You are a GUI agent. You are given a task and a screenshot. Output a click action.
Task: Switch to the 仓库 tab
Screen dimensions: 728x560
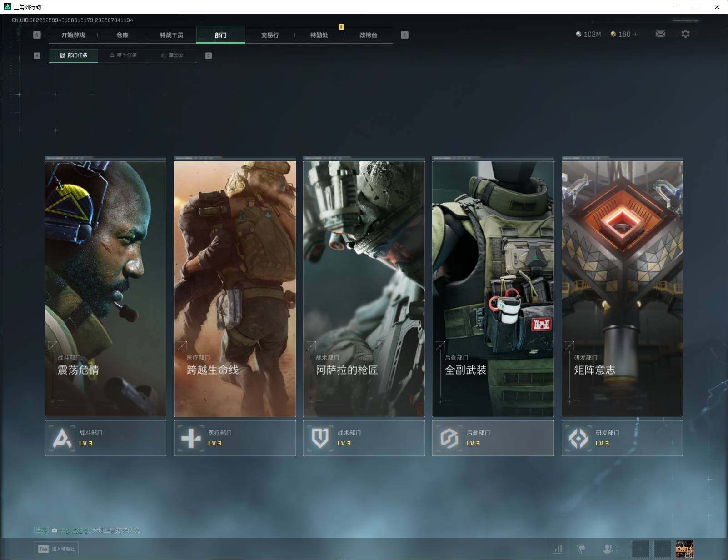point(122,35)
